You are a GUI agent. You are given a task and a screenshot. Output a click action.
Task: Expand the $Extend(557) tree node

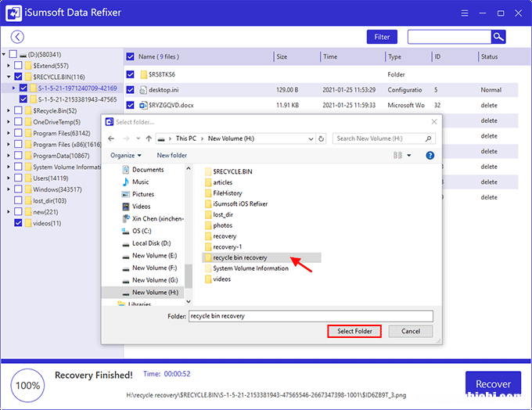click(9, 66)
